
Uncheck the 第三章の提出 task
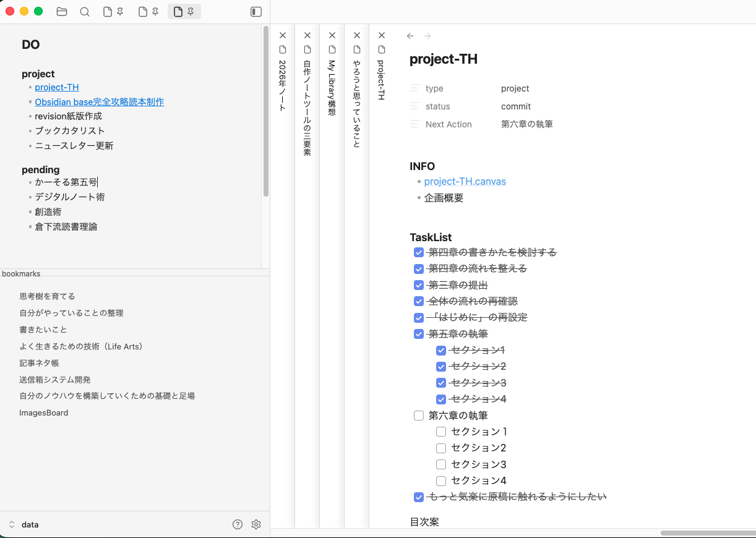tap(419, 285)
